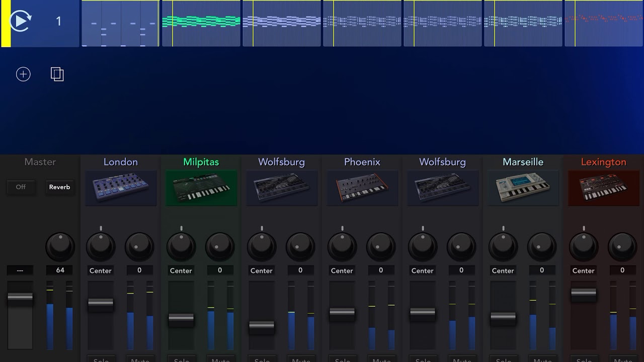
Task: Open the Milpitas gadget thumbnail
Action: click(x=201, y=188)
